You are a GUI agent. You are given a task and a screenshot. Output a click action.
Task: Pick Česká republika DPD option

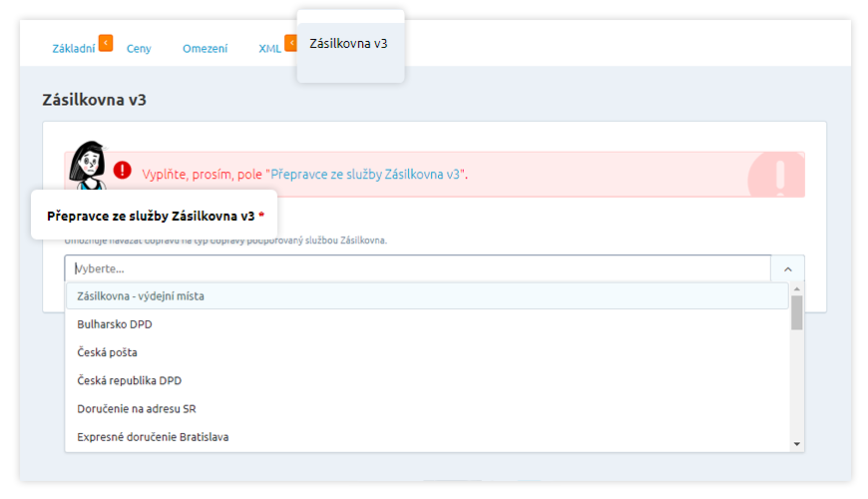pos(427,380)
